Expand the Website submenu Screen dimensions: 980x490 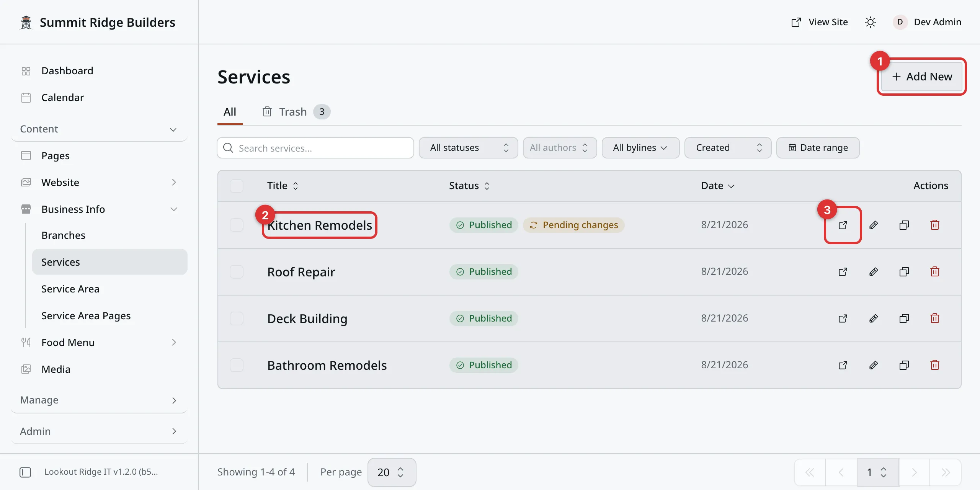(x=99, y=183)
